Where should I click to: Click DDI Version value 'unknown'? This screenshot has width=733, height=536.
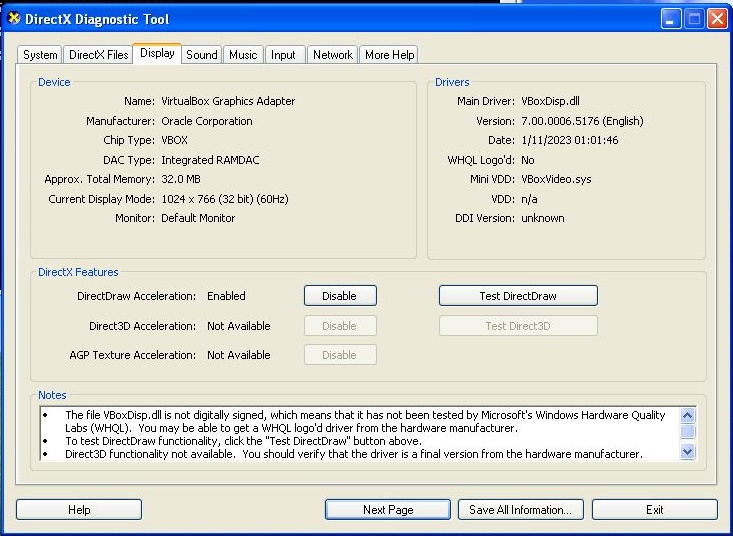[x=543, y=218]
